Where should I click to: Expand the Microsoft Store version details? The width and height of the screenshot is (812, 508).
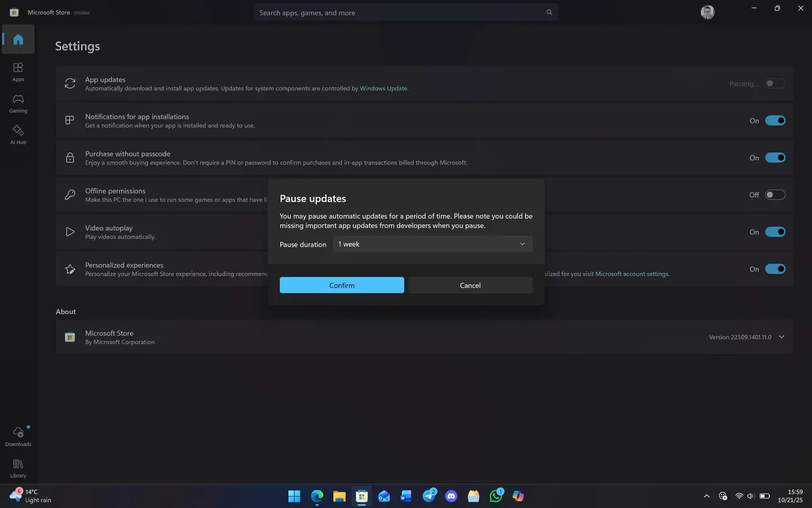coord(781,337)
